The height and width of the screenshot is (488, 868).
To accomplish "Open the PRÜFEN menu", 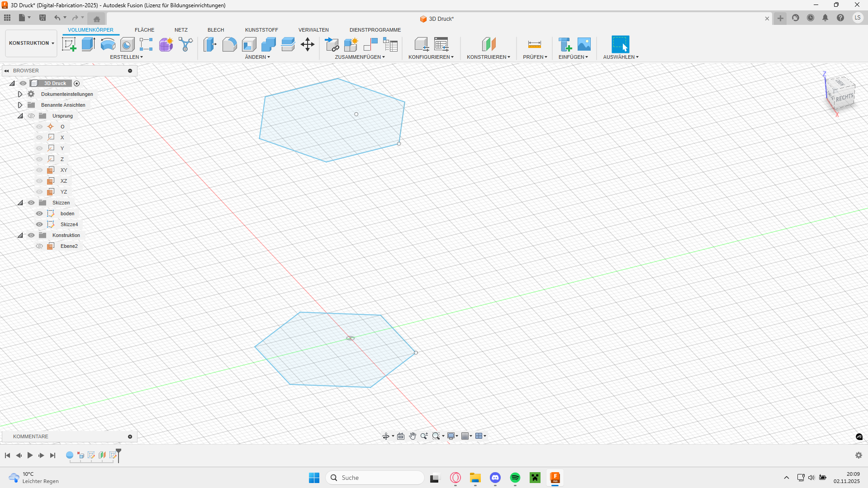I will (535, 57).
